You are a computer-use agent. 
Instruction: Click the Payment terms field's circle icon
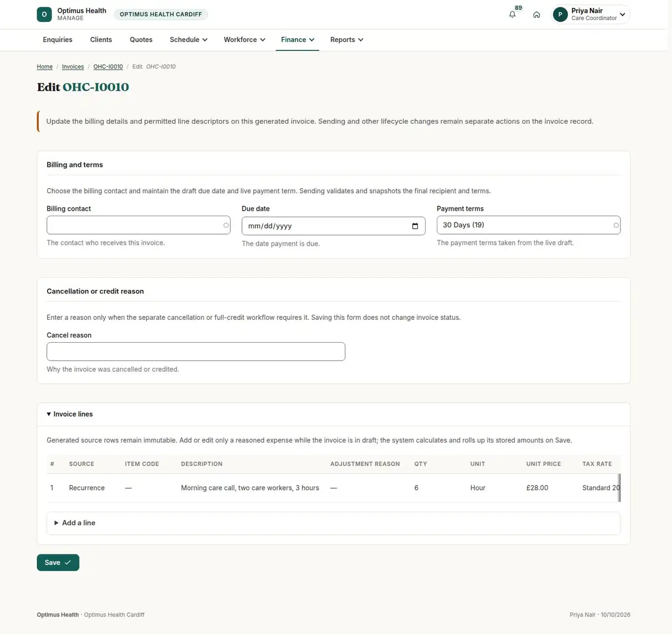coord(616,225)
